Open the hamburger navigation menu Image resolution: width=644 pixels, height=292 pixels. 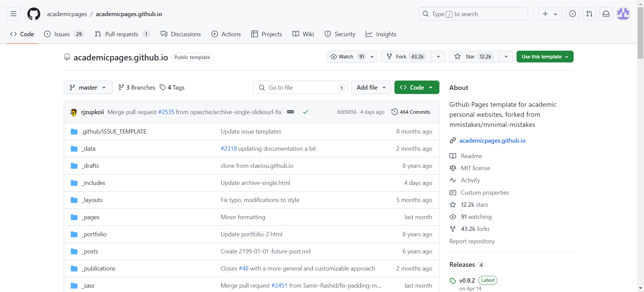coord(13,14)
